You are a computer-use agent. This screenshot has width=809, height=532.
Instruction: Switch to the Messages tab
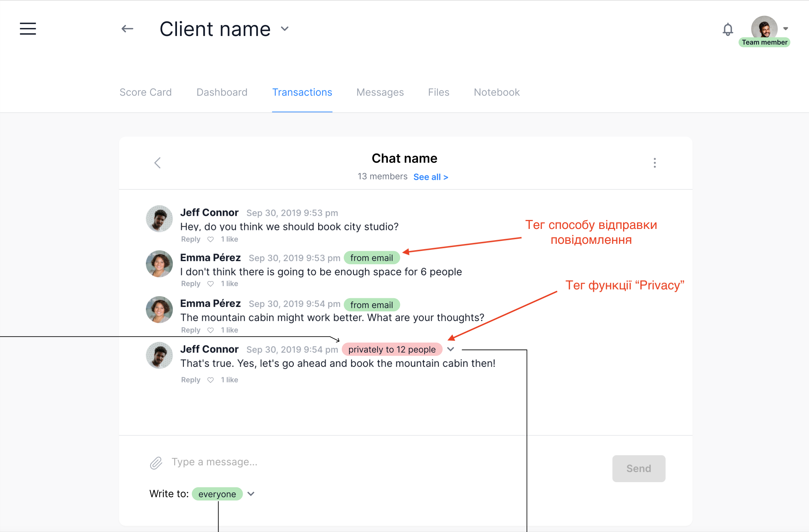(380, 92)
